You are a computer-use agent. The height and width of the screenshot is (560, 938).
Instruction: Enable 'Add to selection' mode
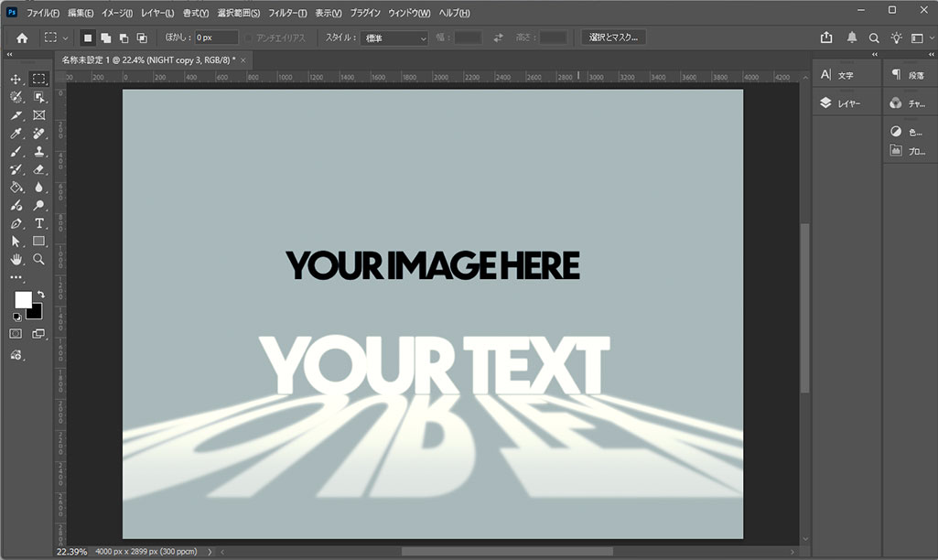pyautogui.click(x=106, y=38)
